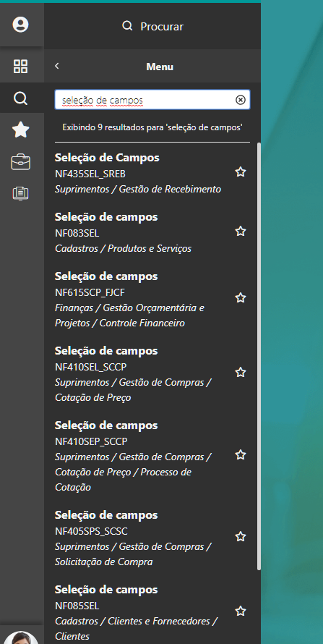The height and width of the screenshot is (644, 323).
Task: Click the Procurar search button at top
Action: tap(152, 26)
